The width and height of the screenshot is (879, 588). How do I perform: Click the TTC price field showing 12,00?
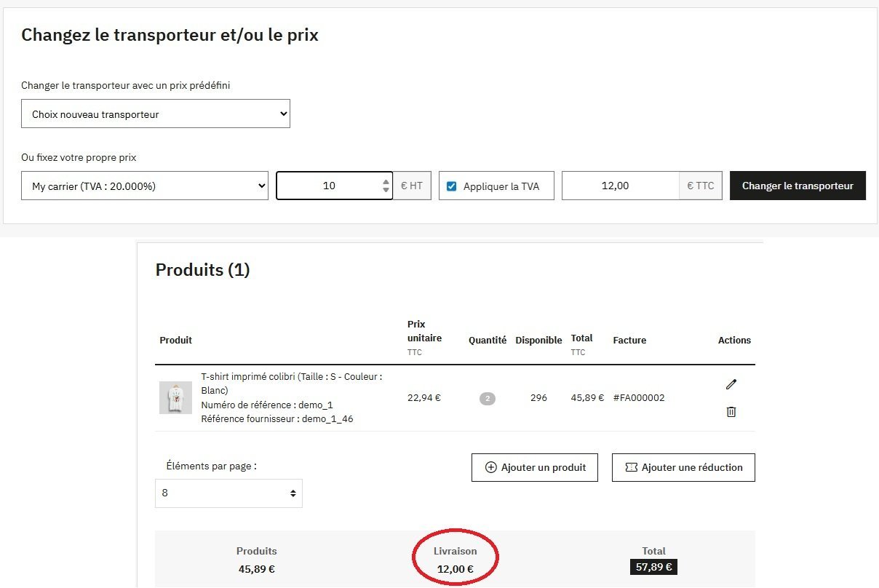click(621, 186)
